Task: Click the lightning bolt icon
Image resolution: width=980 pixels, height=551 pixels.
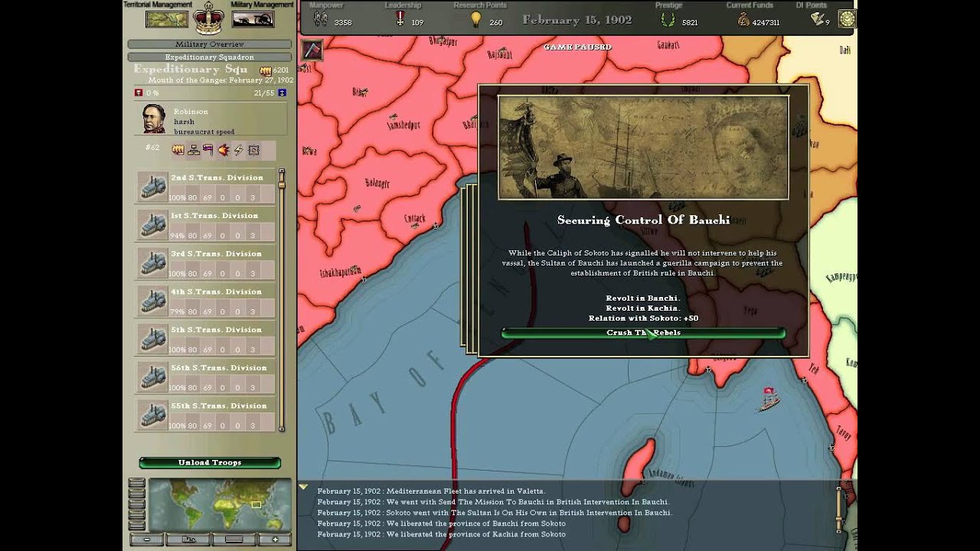Action: click(238, 150)
